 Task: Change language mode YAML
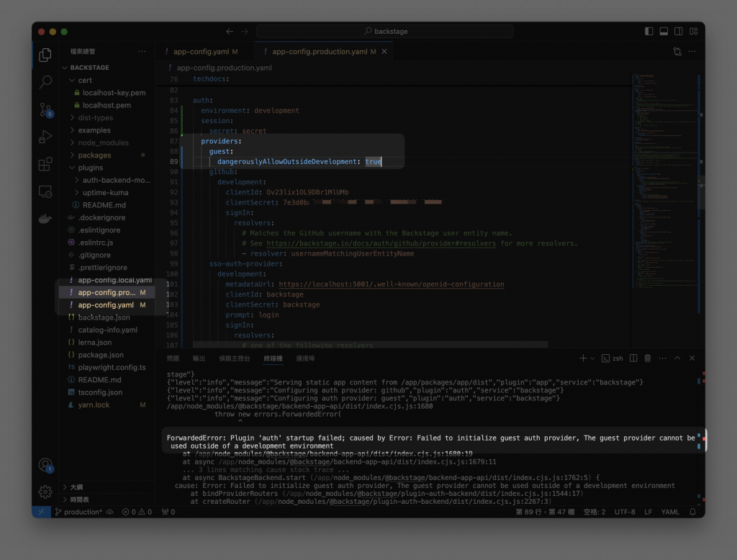670,512
